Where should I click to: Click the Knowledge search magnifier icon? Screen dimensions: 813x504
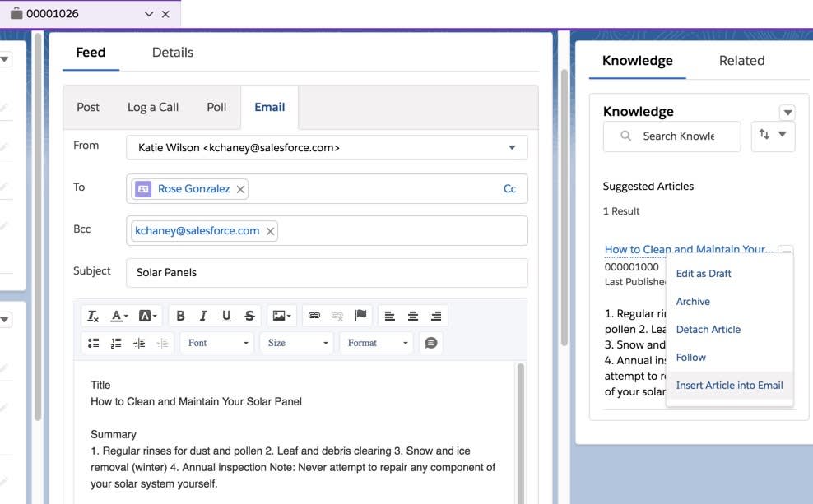(x=626, y=136)
